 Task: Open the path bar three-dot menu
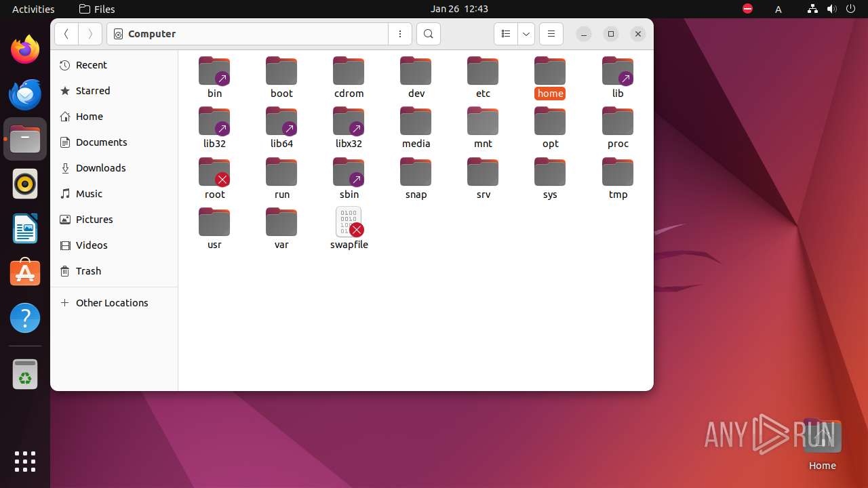coord(400,34)
